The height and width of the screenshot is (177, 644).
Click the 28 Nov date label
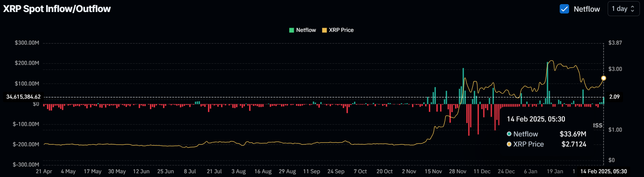pos(458,171)
